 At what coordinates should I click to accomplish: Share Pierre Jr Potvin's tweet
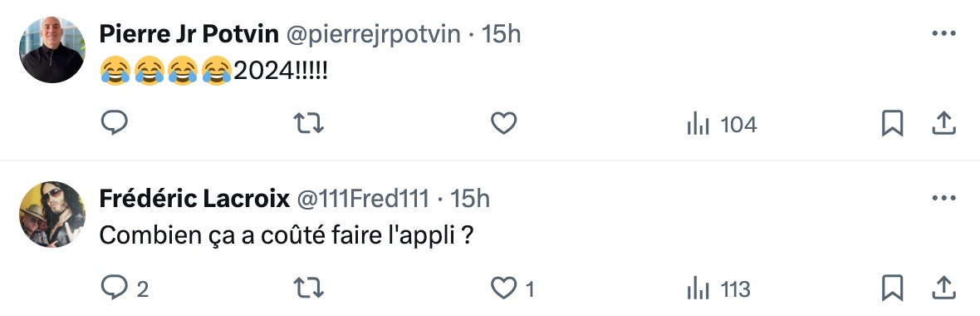(x=943, y=123)
